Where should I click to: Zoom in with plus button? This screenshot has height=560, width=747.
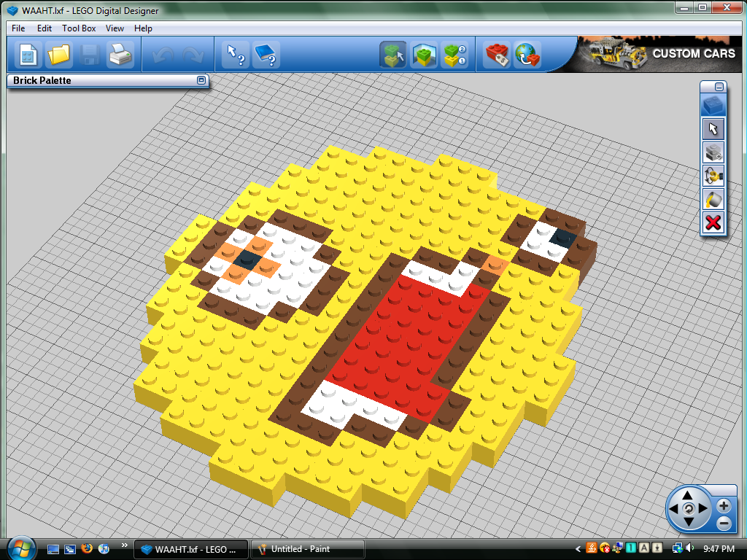[724, 505]
